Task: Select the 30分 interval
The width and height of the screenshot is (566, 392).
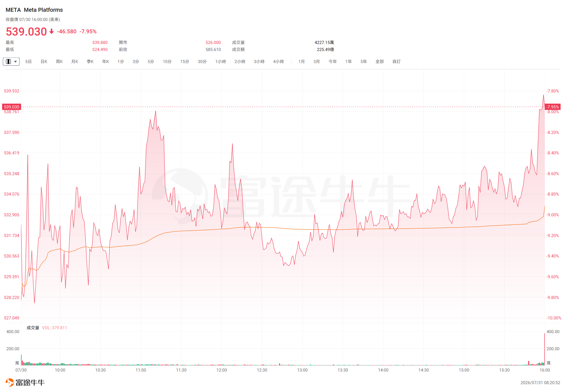Action: (x=202, y=61)
